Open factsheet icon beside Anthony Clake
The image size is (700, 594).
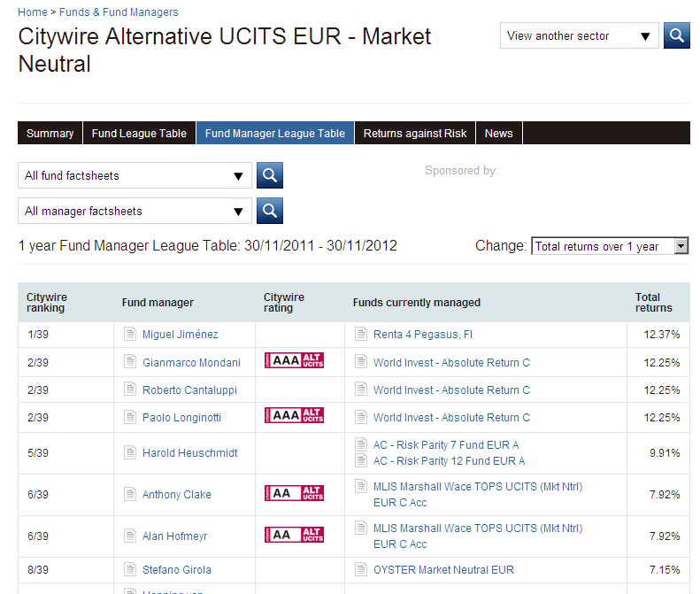(130, 494)
